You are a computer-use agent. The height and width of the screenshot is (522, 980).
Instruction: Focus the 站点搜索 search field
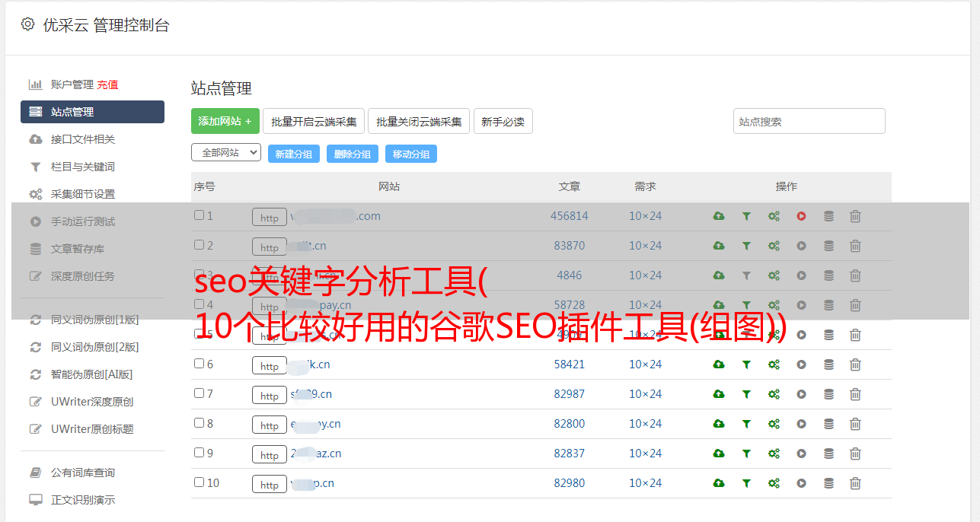pyautogui.click(x=809, y=121)
